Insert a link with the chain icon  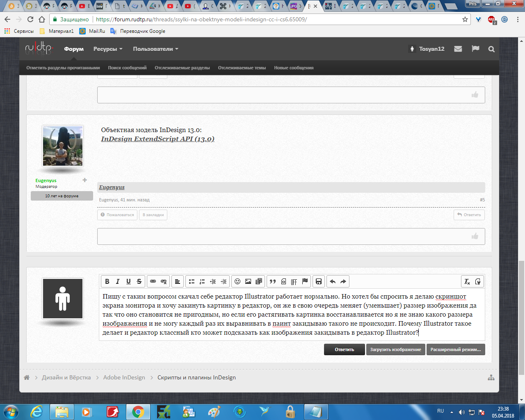(x=153, y=281)
